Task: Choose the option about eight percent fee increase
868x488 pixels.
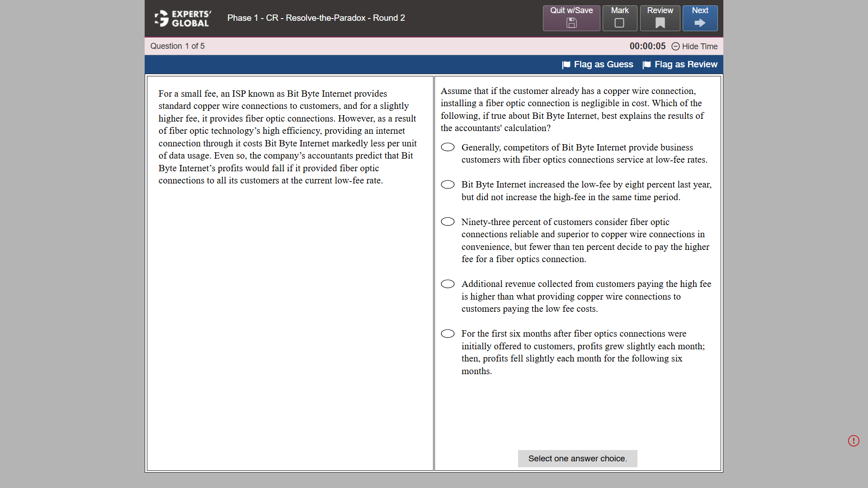Action: (448, 184)
